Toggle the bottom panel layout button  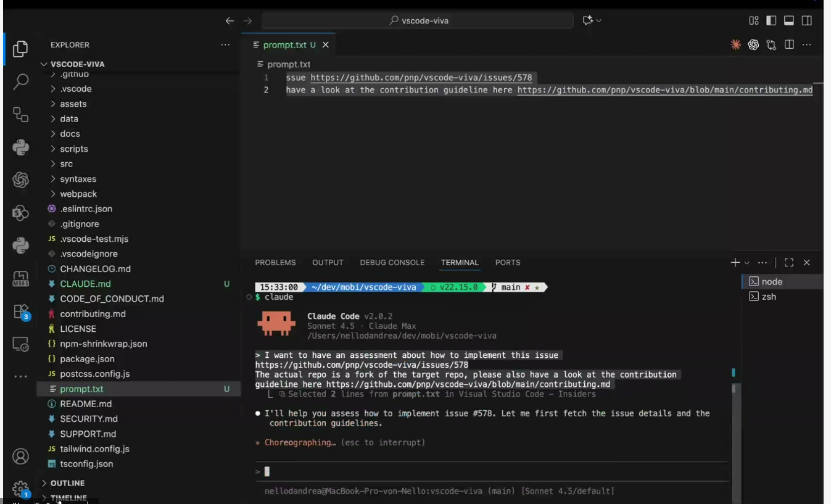(788, 20)
